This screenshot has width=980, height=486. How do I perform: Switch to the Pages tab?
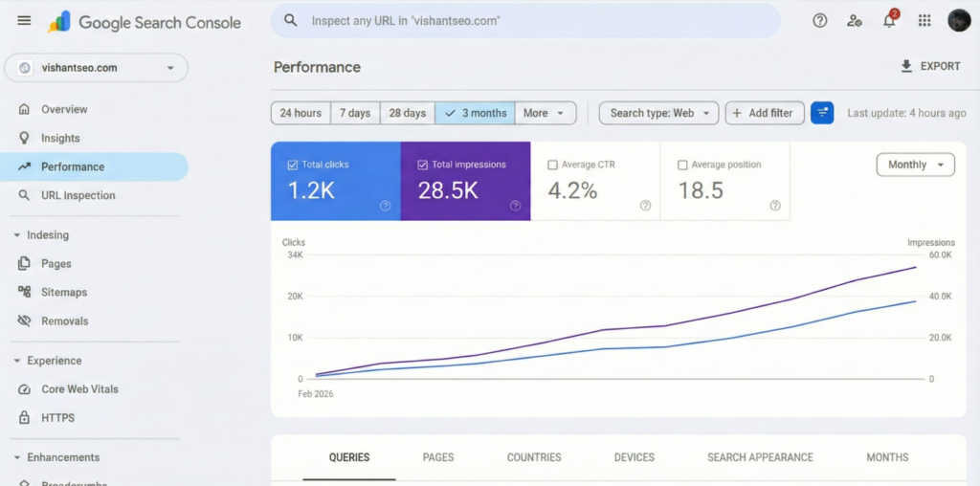438,457
